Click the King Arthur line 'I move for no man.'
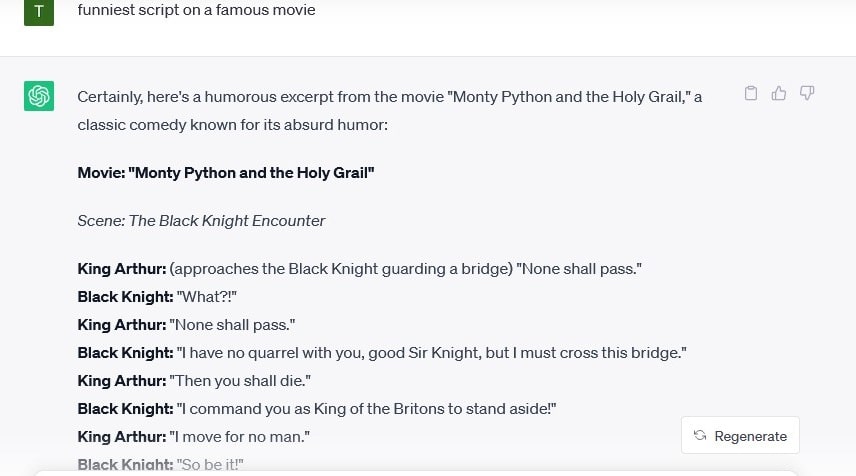Viewport: 856px width, 476px height. [x=194, y=437]
